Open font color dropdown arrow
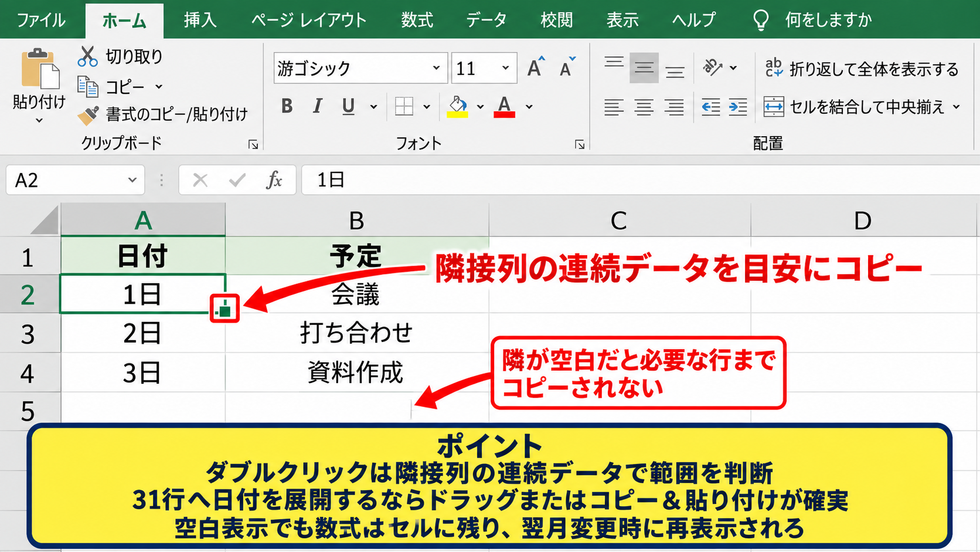The height and width of the screenshot is (552, 980). (529, 107)
